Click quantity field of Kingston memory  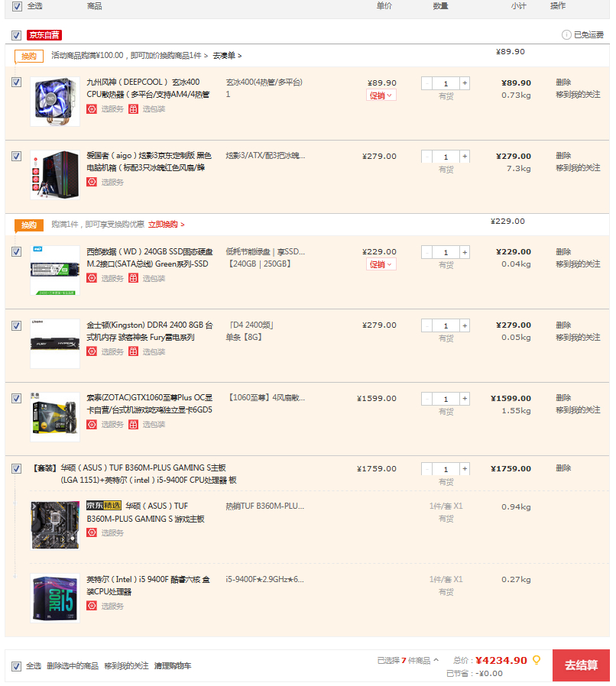pyautogui.click(x=446, y=325)
